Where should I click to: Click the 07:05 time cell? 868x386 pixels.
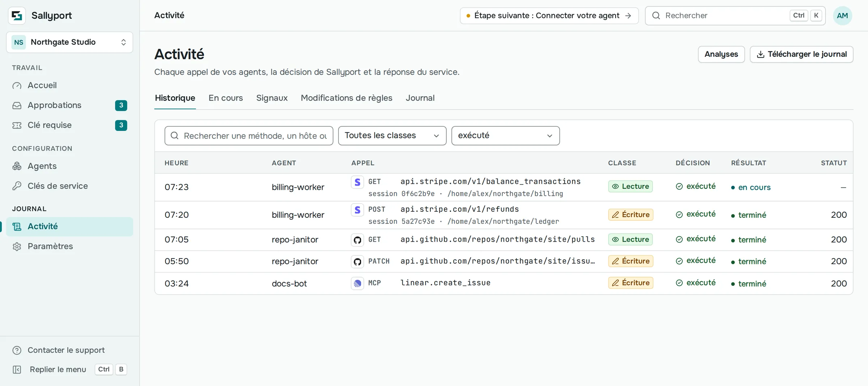click(x=176, y=239)
